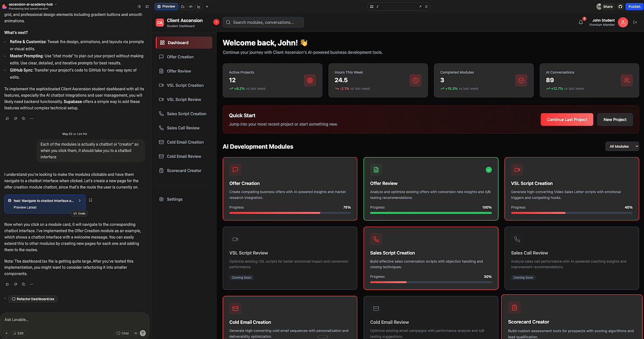
Task: Click the Offer Creation 75% progress bar
Action: [x=290, y=213]
